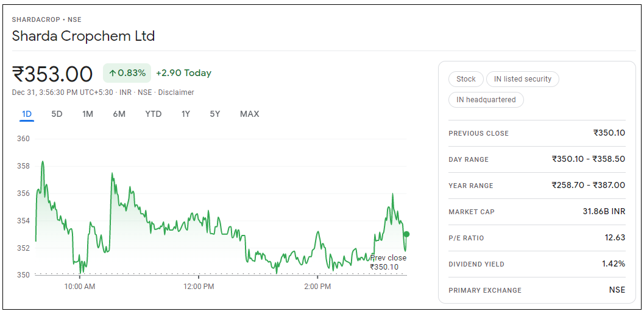
Task: Click the +2.90 Today text
Action: (183, 73)
